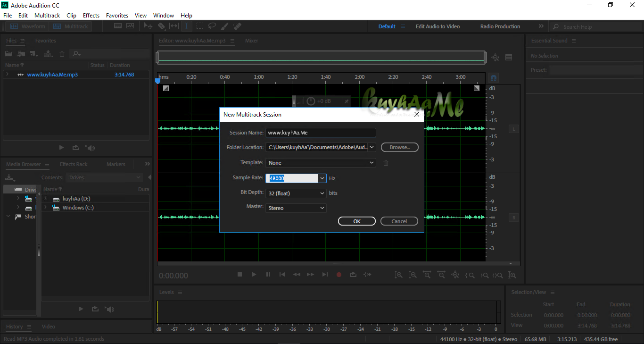
Task: Select the Spot Healing Brush tool
Action: [237, 26]
